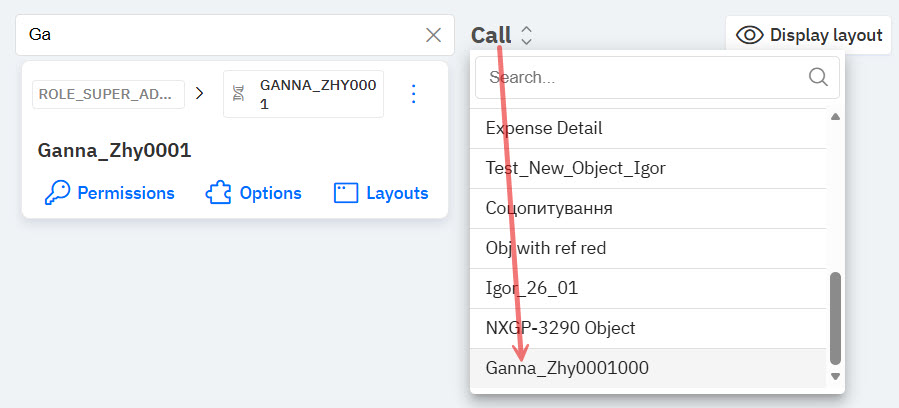Image resolution: width=899 pixels, height=408 pixels.
Task: Choose Expense Detail in the dropdown list
Action: coord(543,128)
